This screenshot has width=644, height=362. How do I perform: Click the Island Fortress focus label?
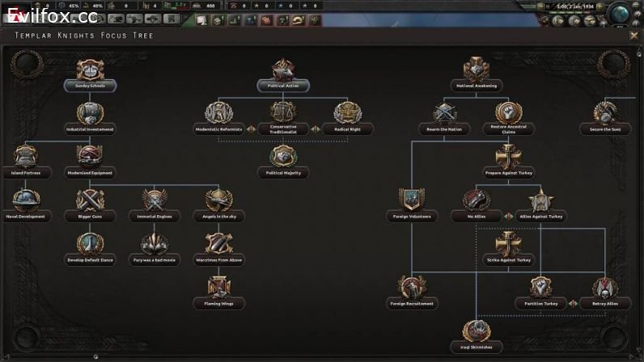coord(26,173)
